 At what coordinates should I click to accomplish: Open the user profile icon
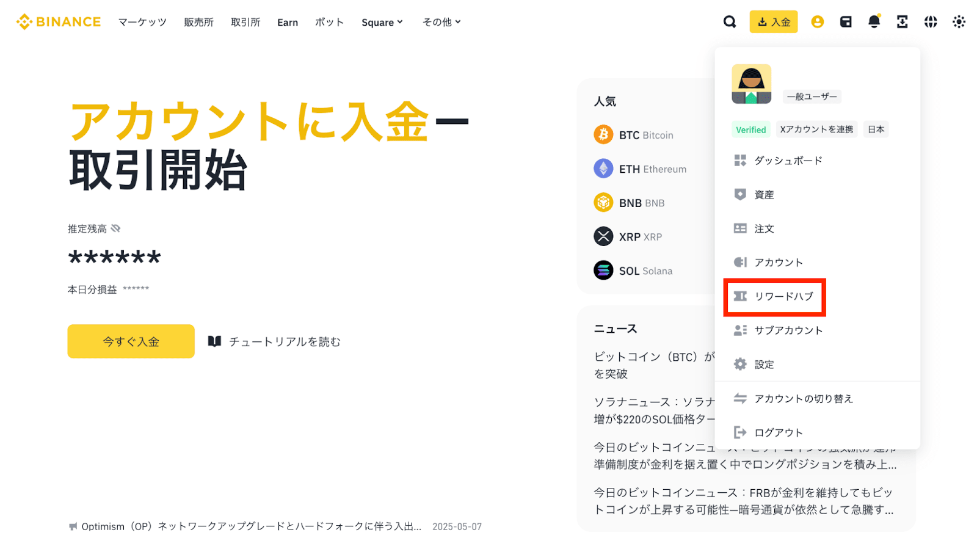[x=817, y=22]
